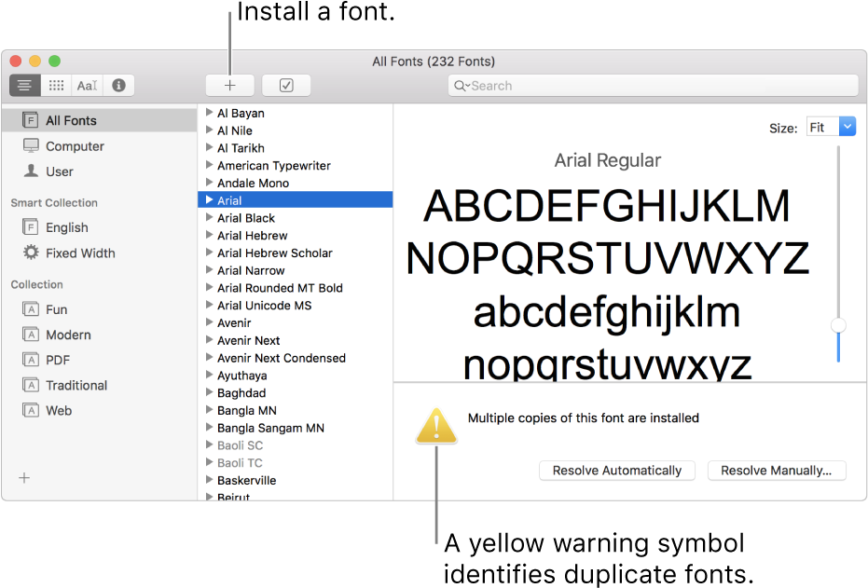Click the preview size slider handle

838,325
